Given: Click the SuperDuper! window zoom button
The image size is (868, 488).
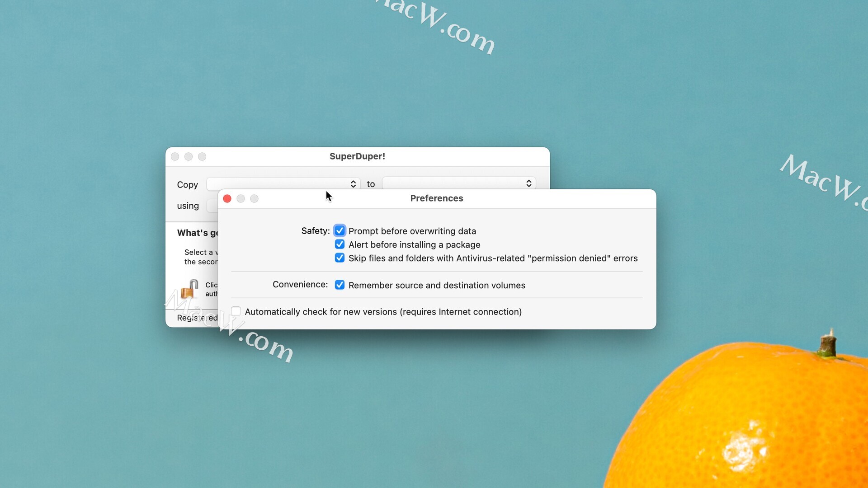Looking at the screenshot, I should tap(202, 157).
